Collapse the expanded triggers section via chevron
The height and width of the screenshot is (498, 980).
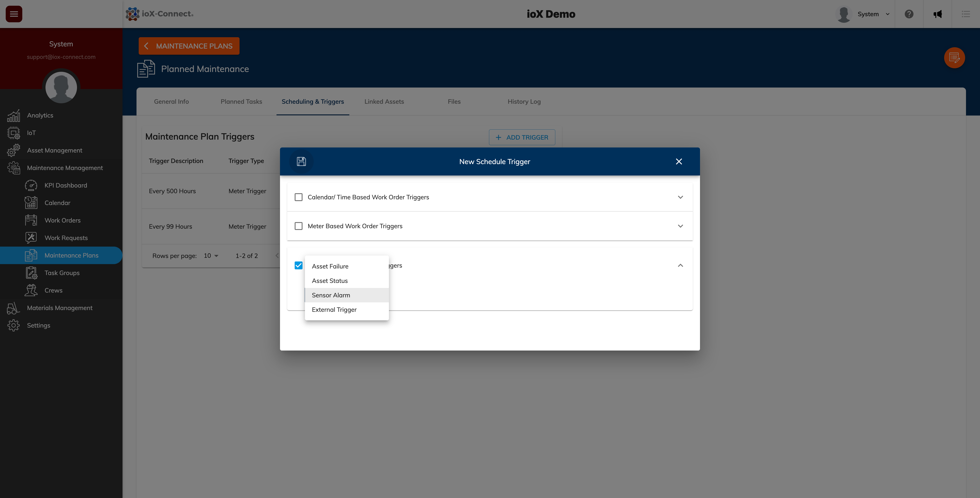coord(681,265)
